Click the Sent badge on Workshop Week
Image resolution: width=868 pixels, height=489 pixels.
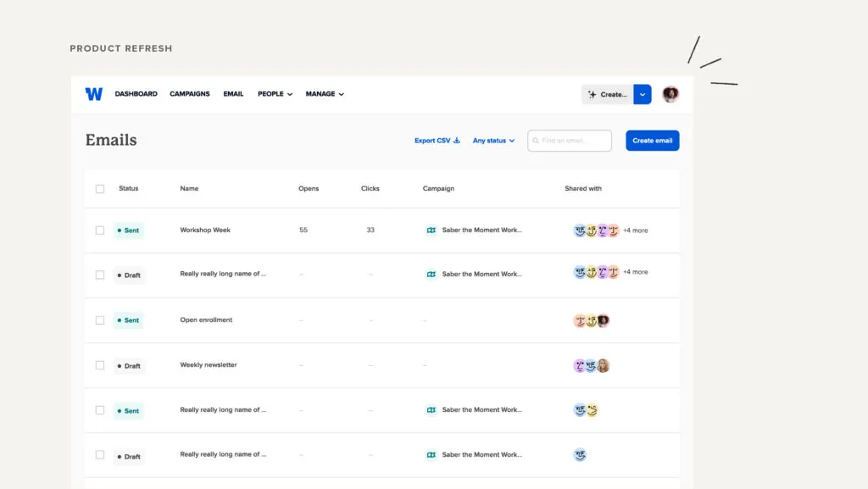tap(129, 231)
